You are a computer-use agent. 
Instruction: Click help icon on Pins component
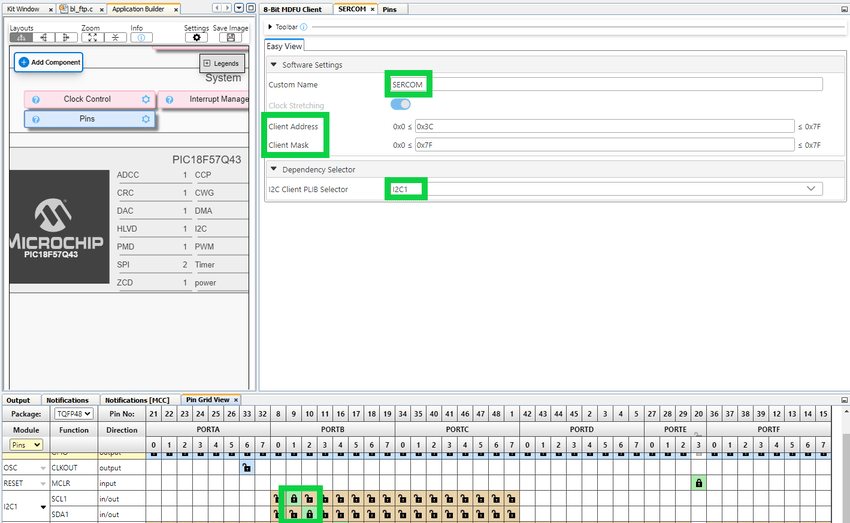click(x=35, y=120)
